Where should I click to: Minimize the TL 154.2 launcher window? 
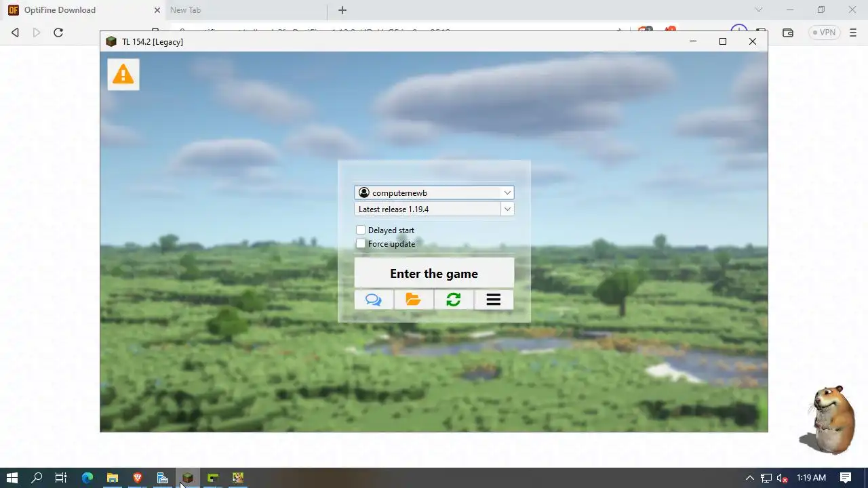click(x=693, y=41)
